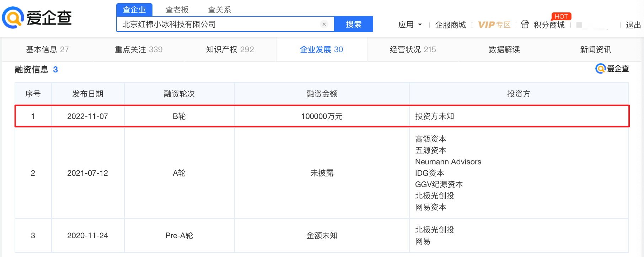
Task: Switch to the 查关系 search tab
Action: (220, 10)
